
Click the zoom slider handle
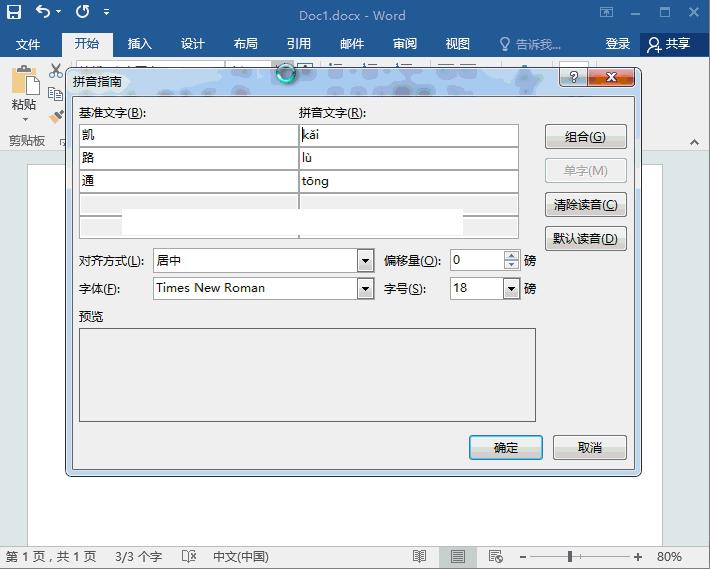coord(570,556)
